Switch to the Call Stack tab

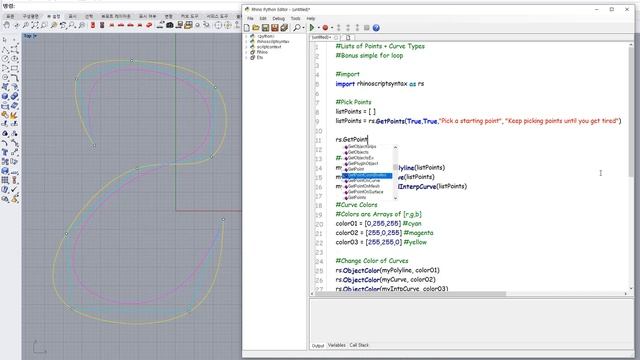[x=359, y=345]
